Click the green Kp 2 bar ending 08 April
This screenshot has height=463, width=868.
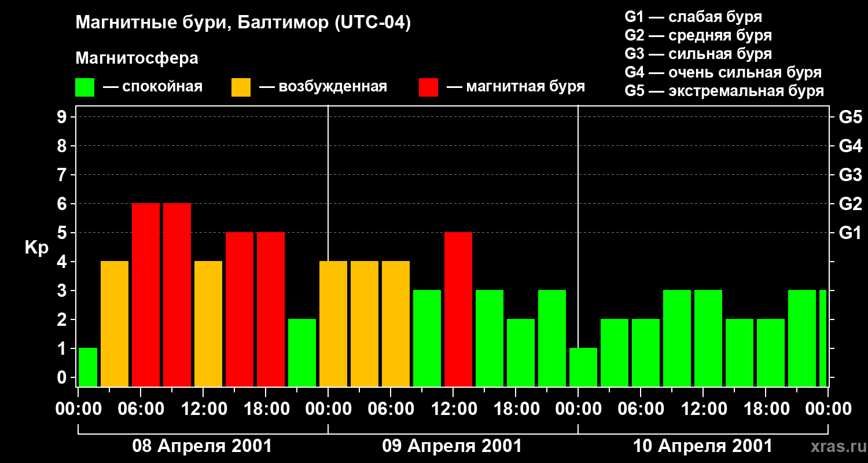[x=302, y=353]
